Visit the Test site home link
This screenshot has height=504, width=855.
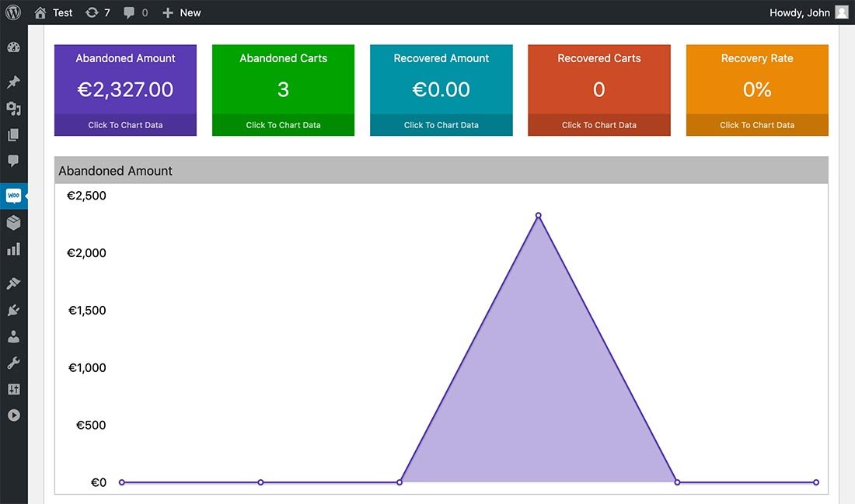click(x=53, y=12)
